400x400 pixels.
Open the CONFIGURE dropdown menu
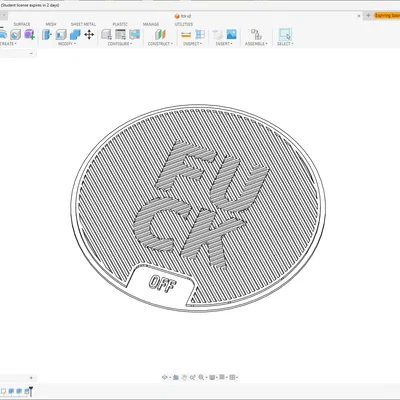click(x=120, y=44)
